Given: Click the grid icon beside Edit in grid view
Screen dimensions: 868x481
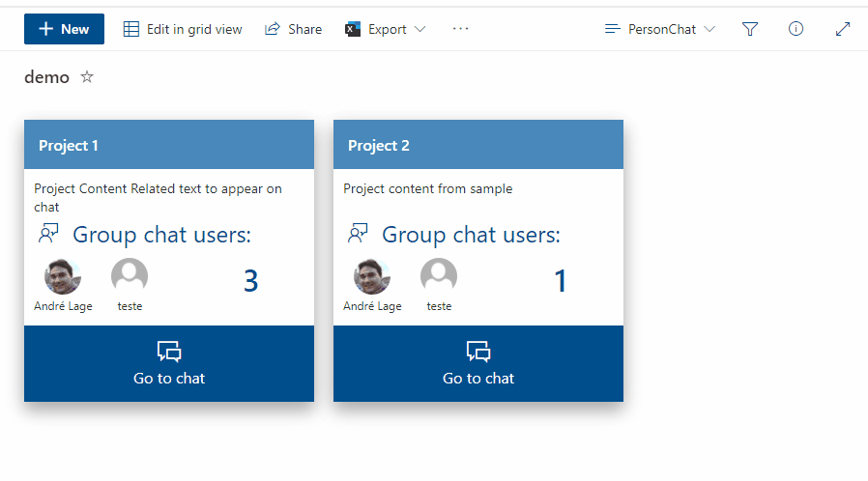Looking at the screenshot, I should point(131,29).
